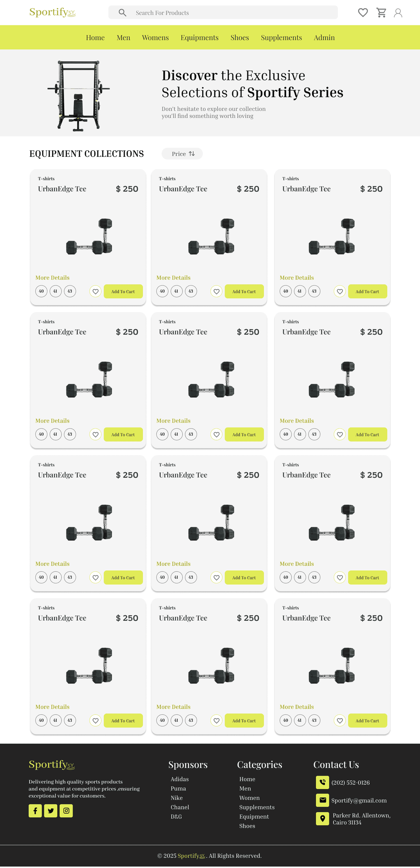Click the squat rack hero banner image
Viewport: 420px width, 868px height.
point(78,96)
